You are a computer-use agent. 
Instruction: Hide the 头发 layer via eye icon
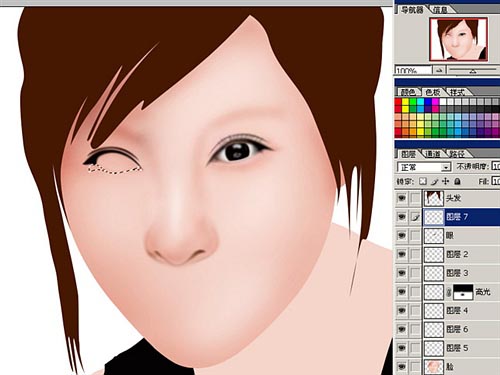[402, 198]
